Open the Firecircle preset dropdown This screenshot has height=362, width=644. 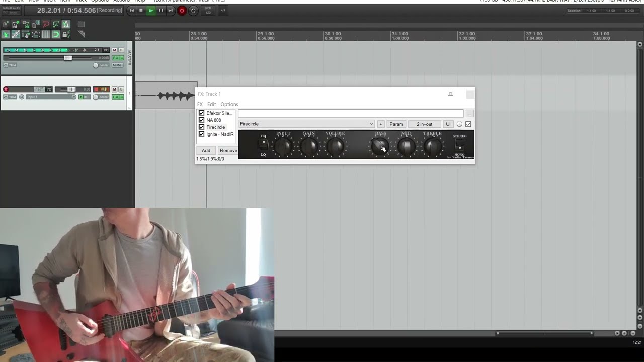[x=306, y=124]
